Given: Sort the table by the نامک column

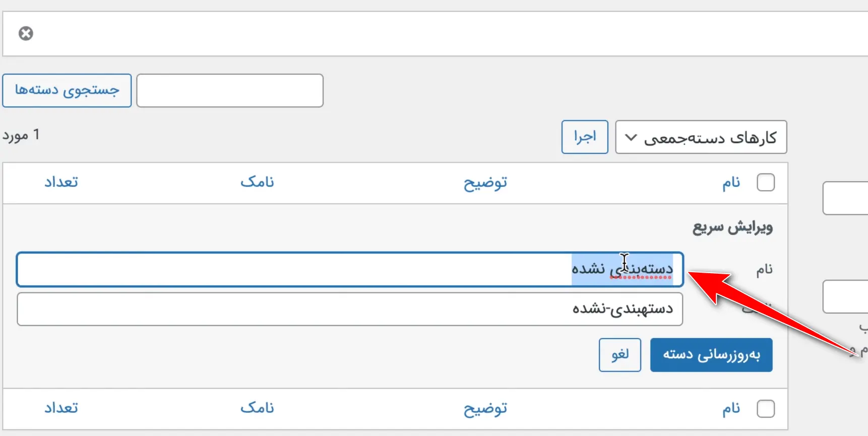Looking at the screenshot, I should click(x=258, y=182).
